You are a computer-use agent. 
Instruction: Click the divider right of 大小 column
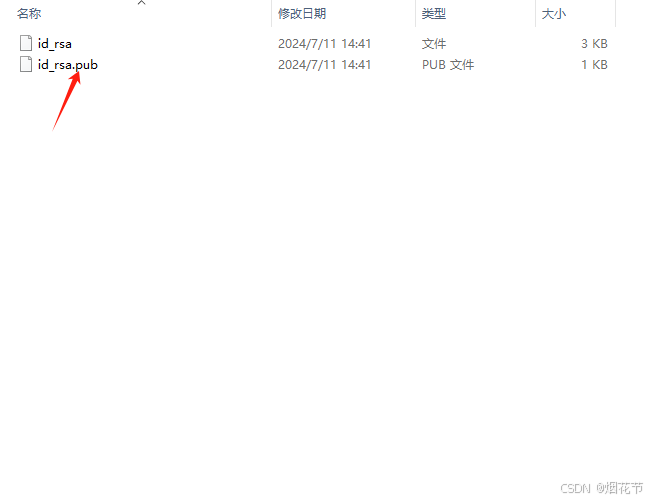(x=615, y=14)
